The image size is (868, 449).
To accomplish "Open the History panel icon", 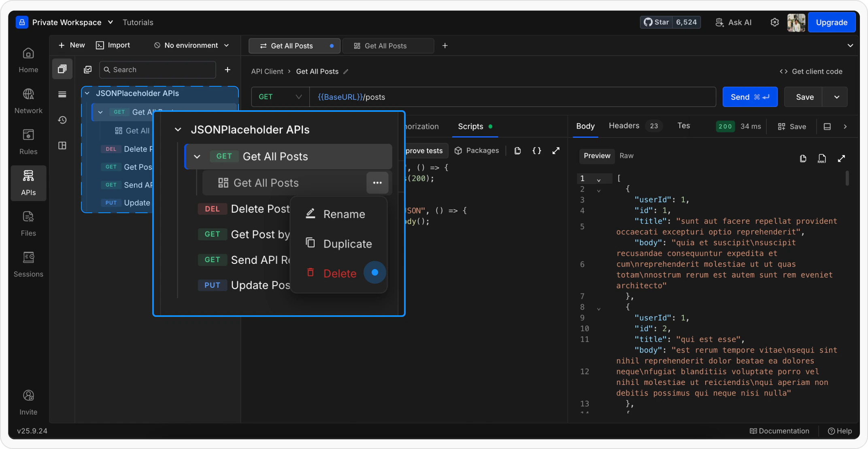I will pyautogui.click(x=62, y=120).
